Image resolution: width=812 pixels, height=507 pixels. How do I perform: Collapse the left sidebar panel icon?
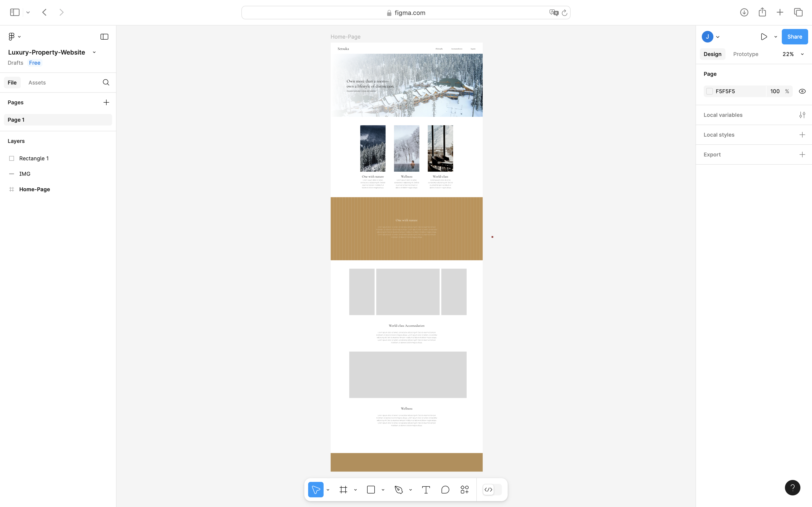coord(104,37)
